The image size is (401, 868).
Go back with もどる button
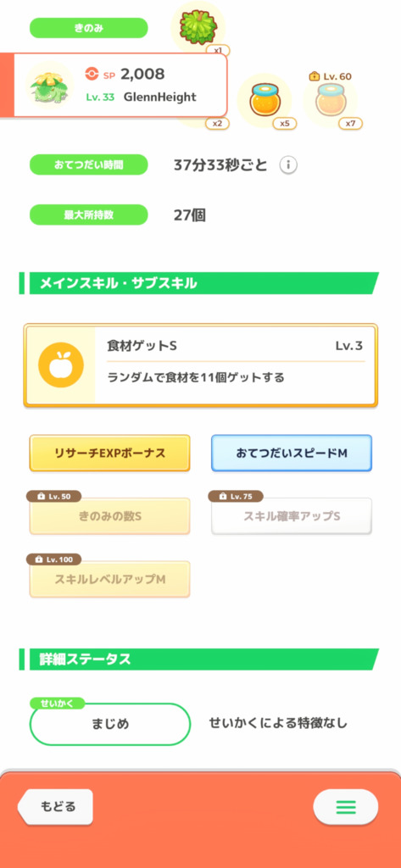[55, 807]
